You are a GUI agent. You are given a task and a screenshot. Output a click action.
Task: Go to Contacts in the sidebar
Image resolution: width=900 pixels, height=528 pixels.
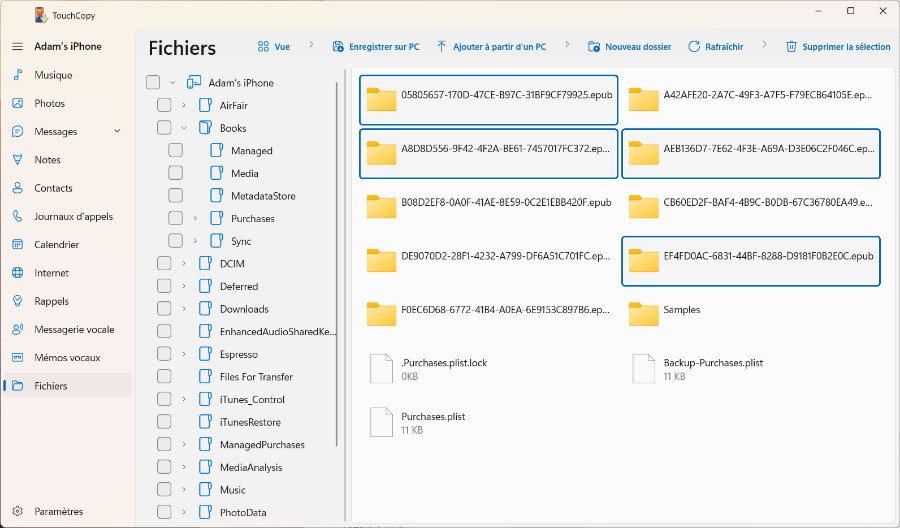pos(53,188)
